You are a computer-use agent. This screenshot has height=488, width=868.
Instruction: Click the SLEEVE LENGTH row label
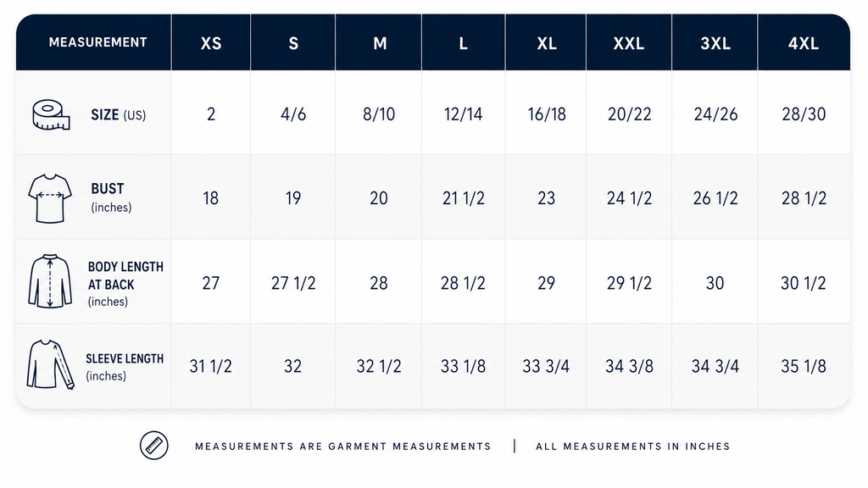(125, 367)
